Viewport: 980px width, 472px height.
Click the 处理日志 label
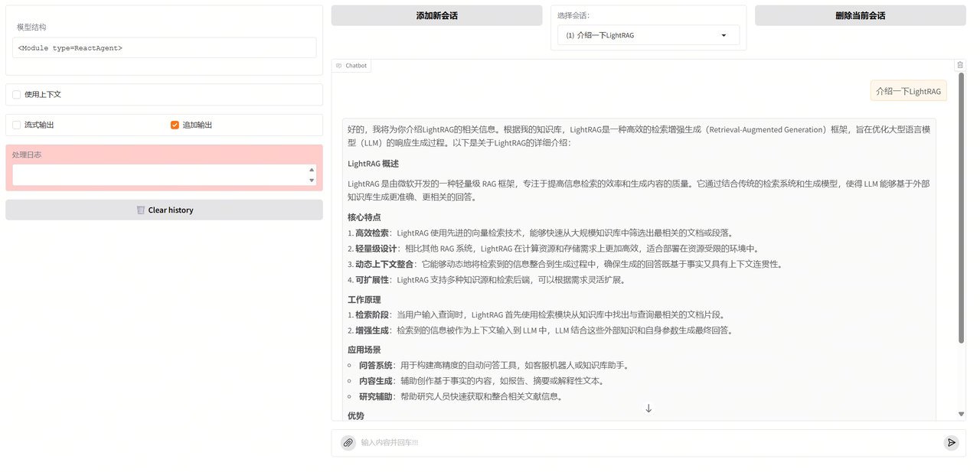pyautogui.click(x=27, y=155)
